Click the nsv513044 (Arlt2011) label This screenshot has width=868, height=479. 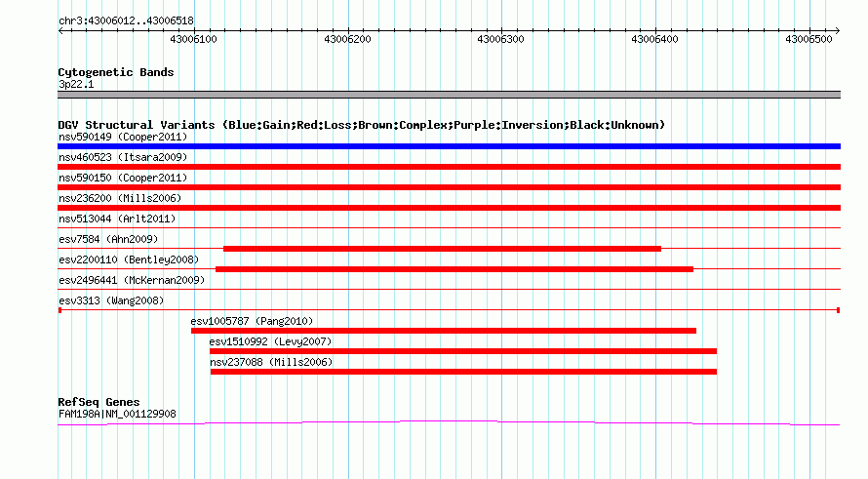point(117,219)
